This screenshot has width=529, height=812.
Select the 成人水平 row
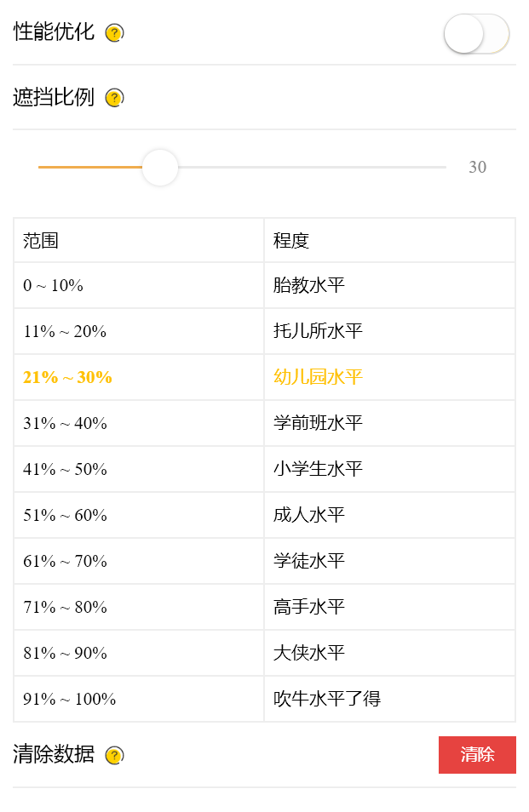pyautogui.click(x=264, y=515)
